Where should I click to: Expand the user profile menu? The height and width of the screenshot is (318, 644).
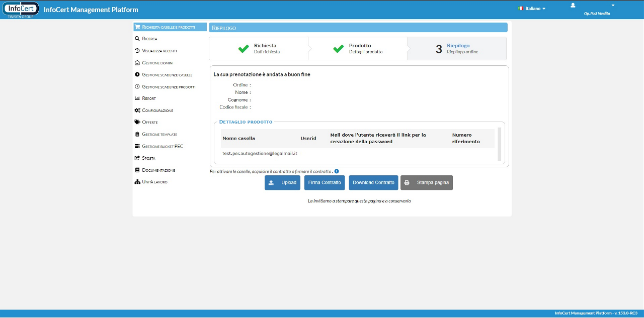coord(573,6)
